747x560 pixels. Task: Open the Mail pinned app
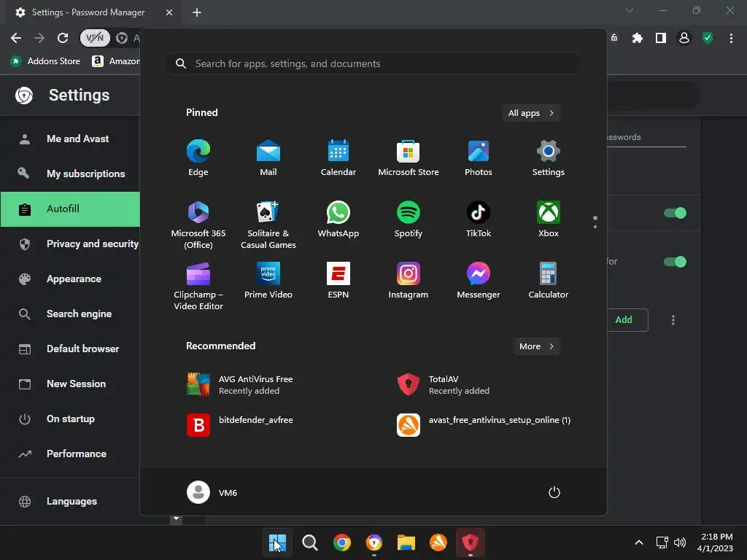pyautogui.click(x=268, y=157)
